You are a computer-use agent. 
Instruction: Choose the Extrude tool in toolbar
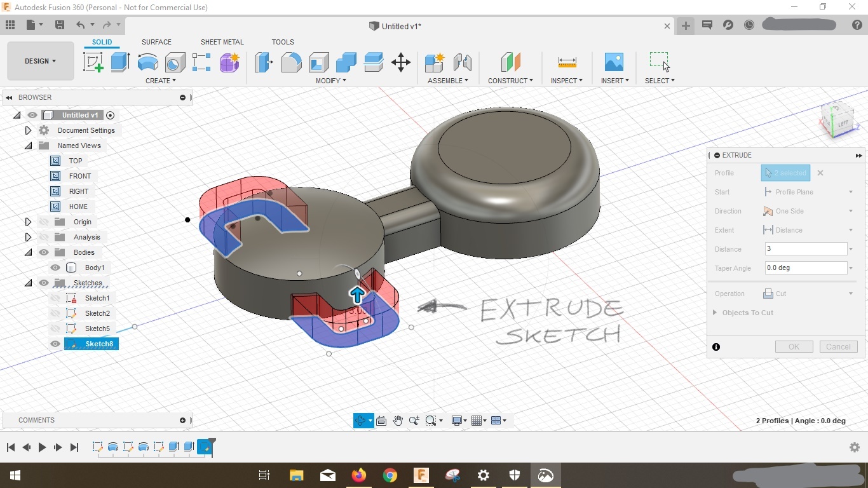(x=120, y=62)
